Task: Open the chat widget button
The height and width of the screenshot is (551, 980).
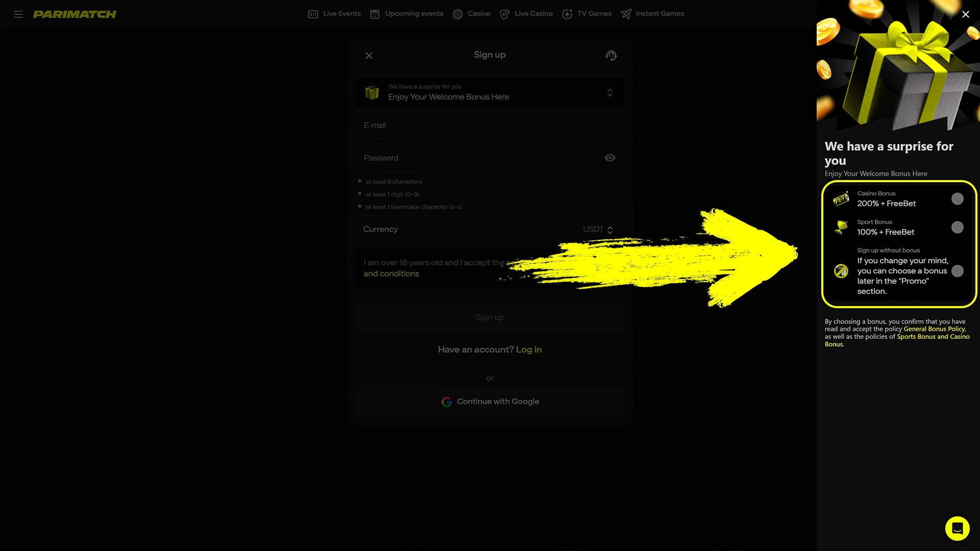Action: (957, 528)
